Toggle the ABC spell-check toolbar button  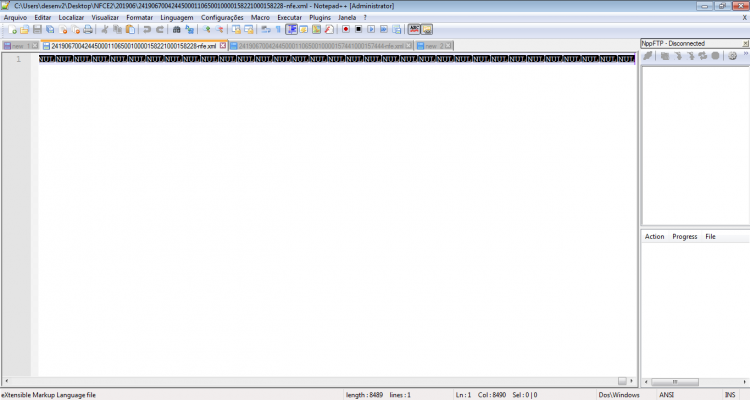pyautogui.click(x=414, y=30)
